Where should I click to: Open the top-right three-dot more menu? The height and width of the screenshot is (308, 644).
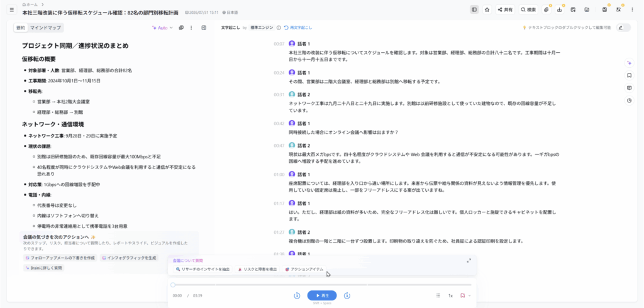(632, 9)
